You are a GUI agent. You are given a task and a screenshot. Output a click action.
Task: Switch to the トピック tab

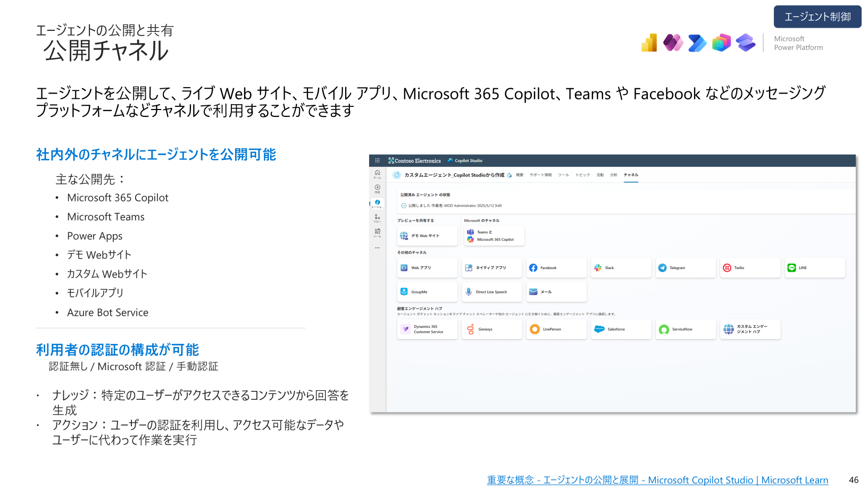tap(582, 175)
